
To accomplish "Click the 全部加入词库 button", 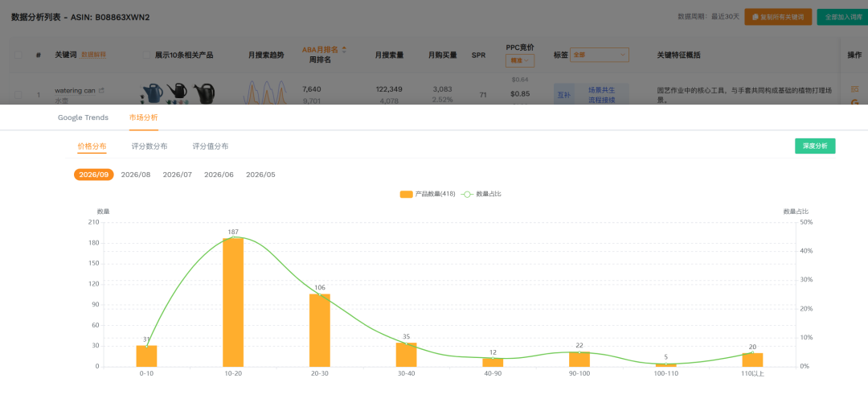I will (x=843, y=17).
